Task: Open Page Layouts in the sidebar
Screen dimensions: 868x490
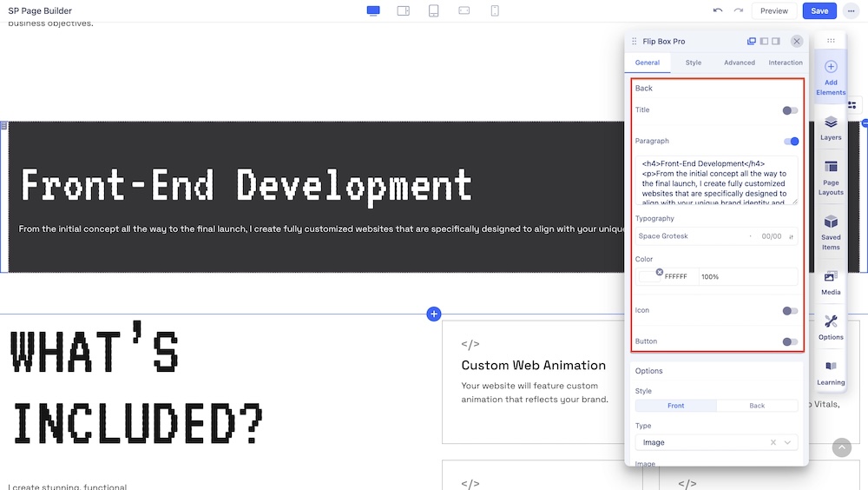Action: point(831,177)
